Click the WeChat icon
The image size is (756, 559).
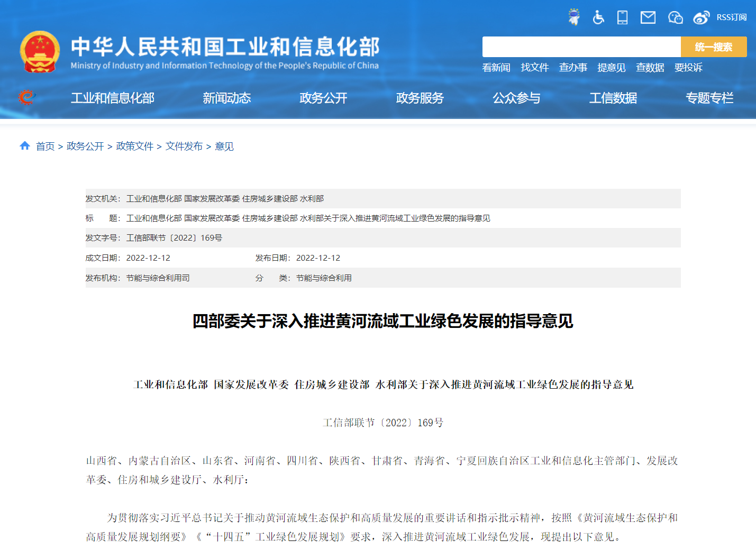point(675,17)
